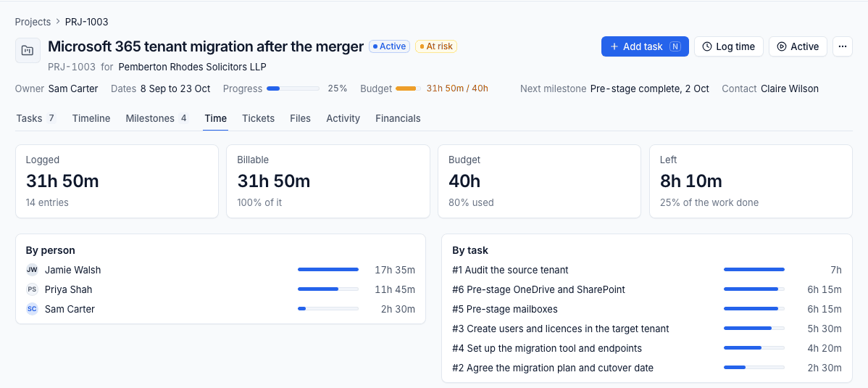Open task #1 Audit the source tenant
This screenshot has width=868, height=388.
coord(510,270)
